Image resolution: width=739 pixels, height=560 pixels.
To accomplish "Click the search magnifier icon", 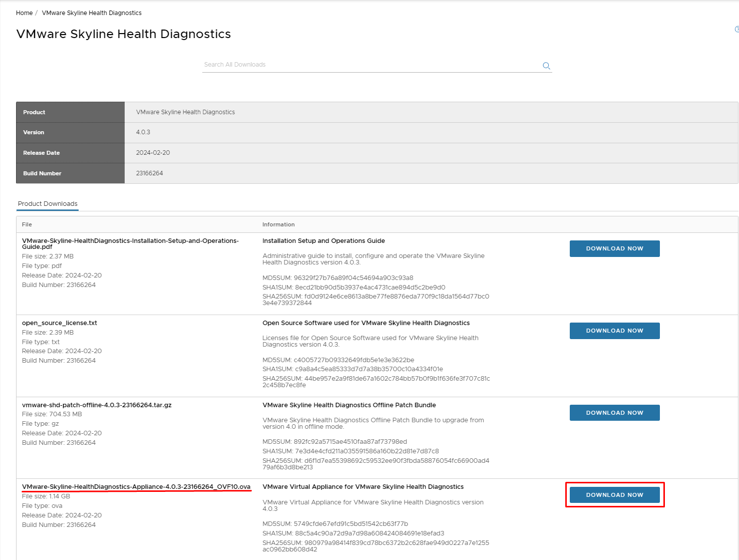I will [x=546, y=66].
